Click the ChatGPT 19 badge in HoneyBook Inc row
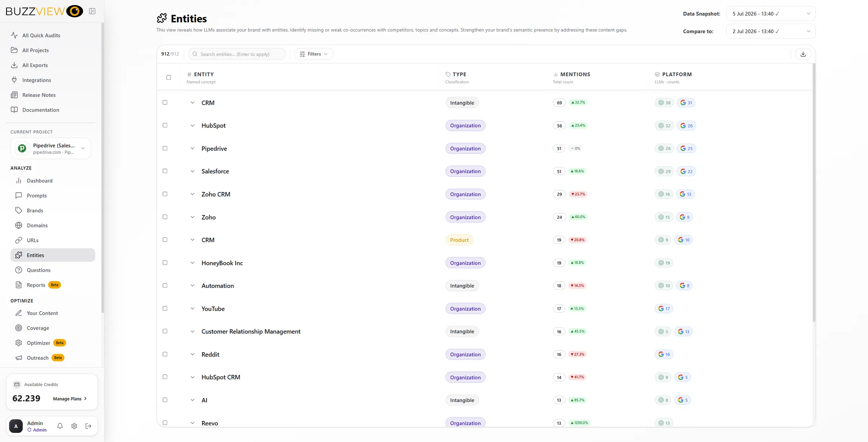 point(664,263)
